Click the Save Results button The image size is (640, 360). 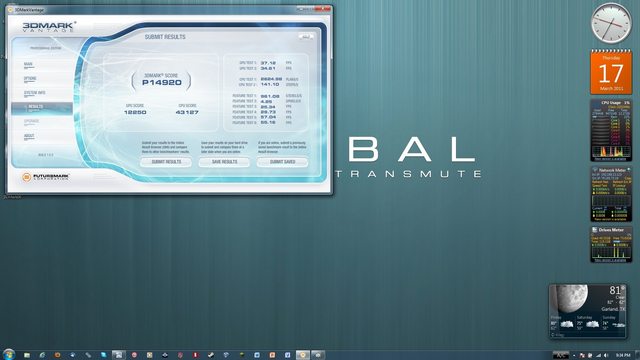click(224, 162)
